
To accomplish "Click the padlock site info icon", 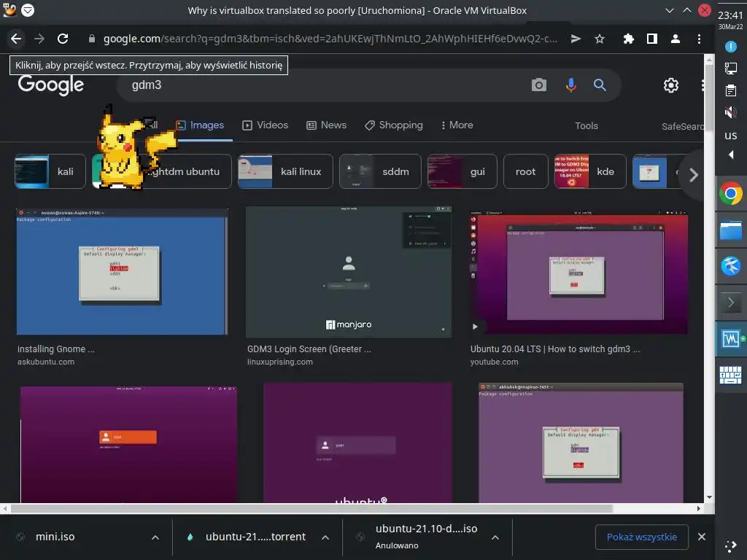I will coord(92,39).
